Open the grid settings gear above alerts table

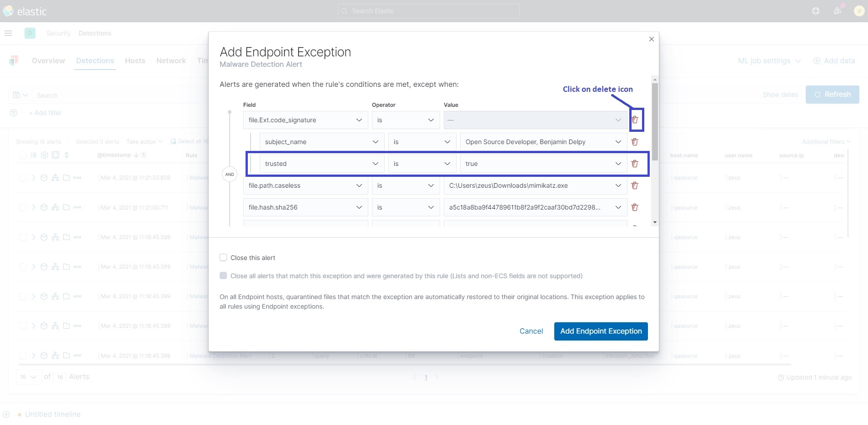(x=44, y=155)
